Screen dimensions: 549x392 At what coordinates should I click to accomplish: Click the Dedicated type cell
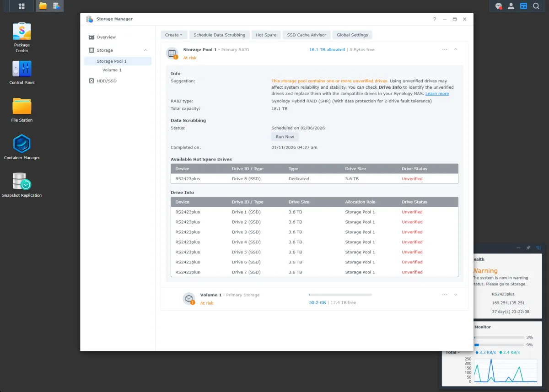tap(299, 179)
